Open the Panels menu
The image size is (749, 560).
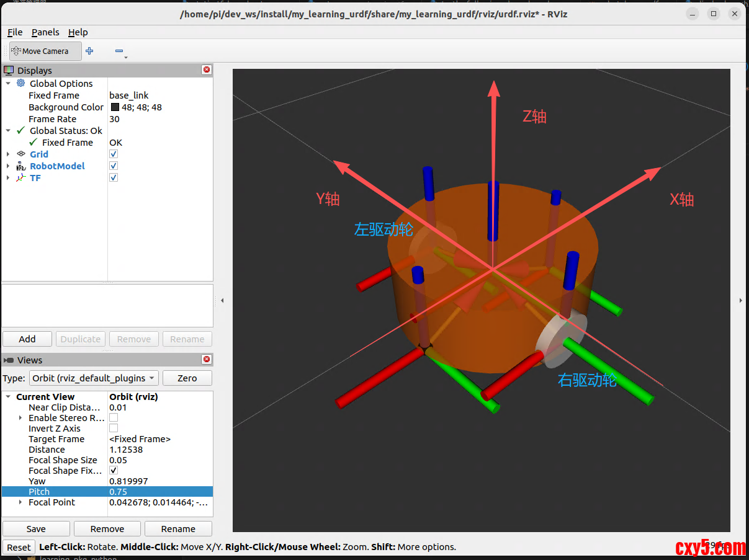[x=45, y=32]
